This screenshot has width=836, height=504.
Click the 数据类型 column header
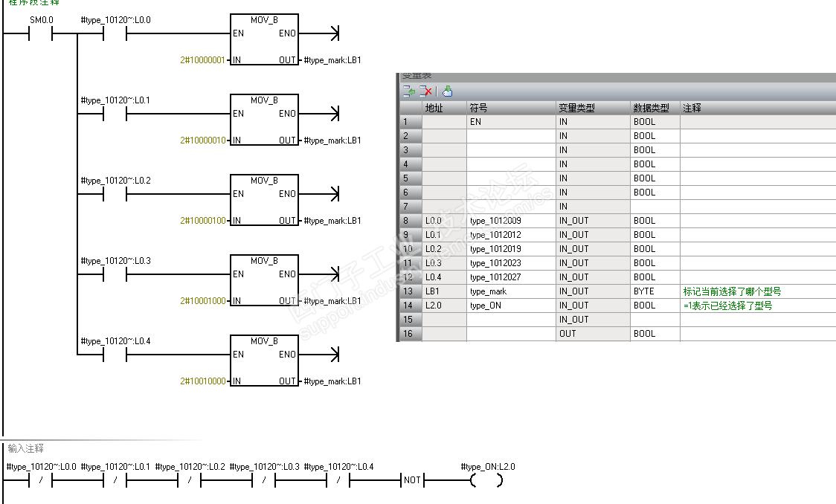coord(655,108)
